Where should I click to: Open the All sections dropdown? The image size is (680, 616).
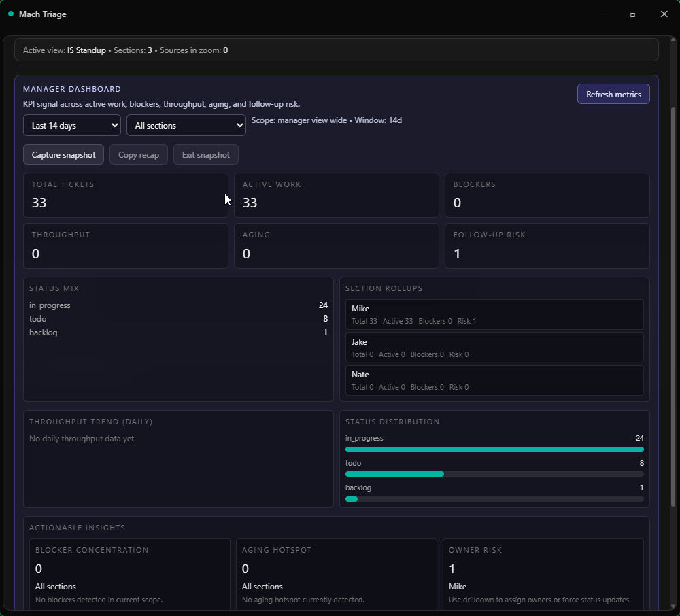pyautogui.click(x=186, y=125)
